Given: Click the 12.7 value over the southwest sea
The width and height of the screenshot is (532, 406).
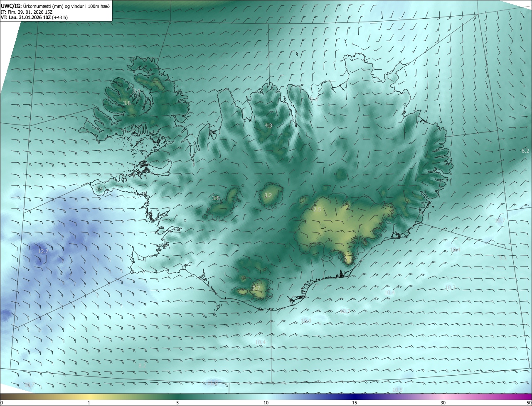Looking at the screenshot, I should 43,251.
